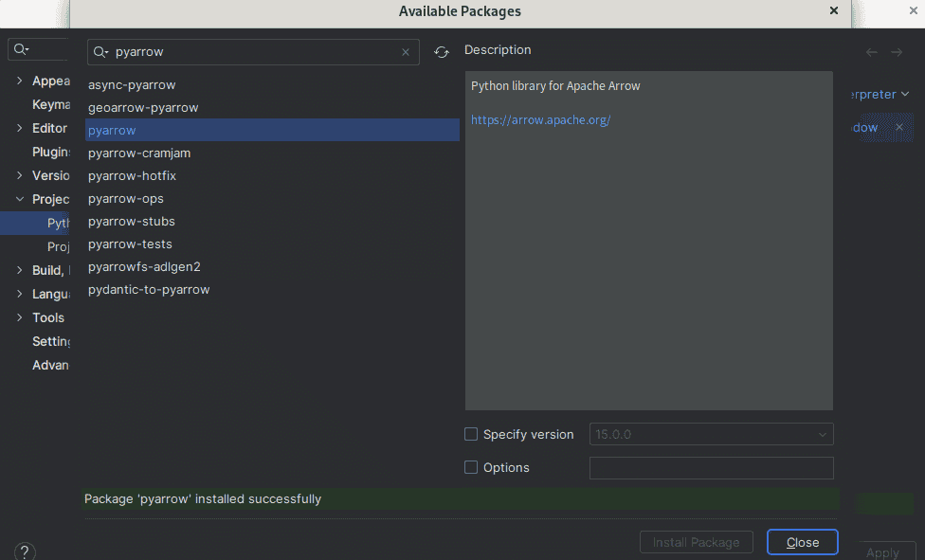Screen dimensions: 925x560
Task: Select pyarrow-stubs in the package list
Action: click(132, 221)
